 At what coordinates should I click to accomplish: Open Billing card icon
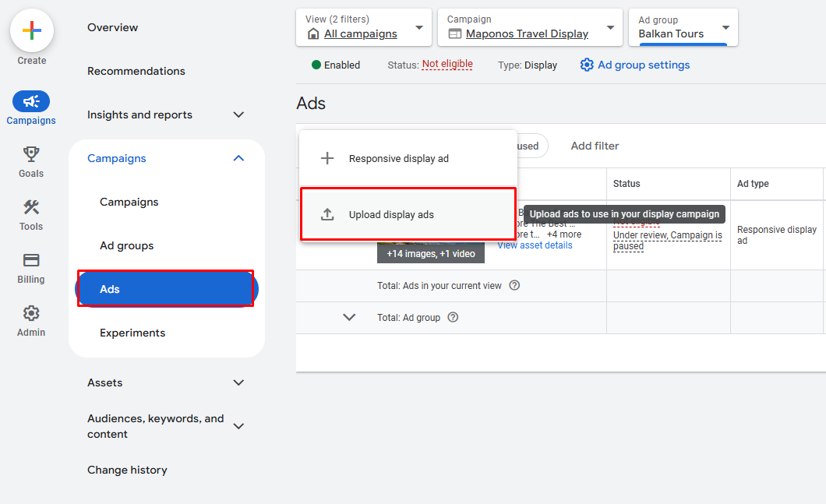(31, 260)
